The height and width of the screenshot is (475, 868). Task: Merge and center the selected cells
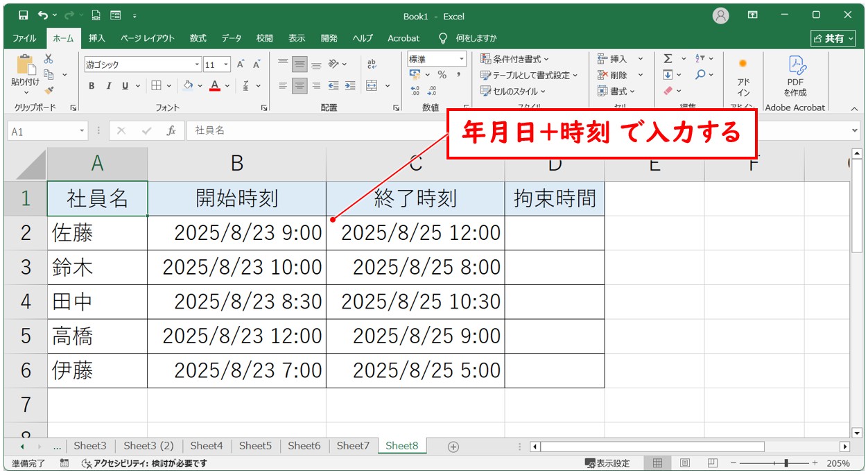372,86
